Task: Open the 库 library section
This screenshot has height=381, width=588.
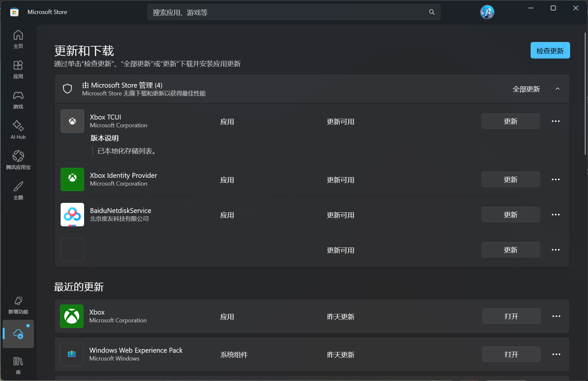Action: coord(18,365)
